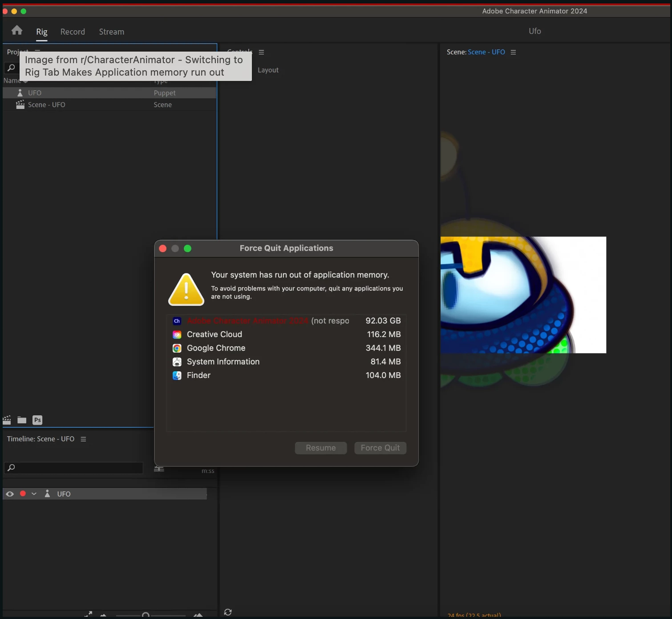Click the Resume button in Force Quit dialog

coord(321,448)
